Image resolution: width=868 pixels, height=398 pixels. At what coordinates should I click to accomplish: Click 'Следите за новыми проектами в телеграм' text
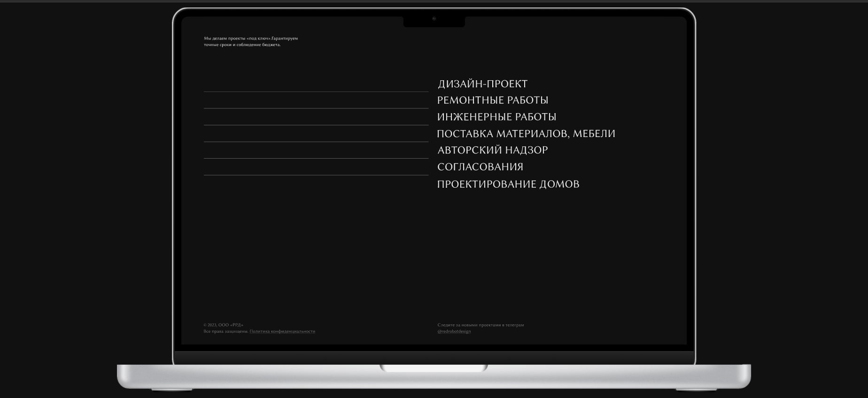tap(480, 325)
